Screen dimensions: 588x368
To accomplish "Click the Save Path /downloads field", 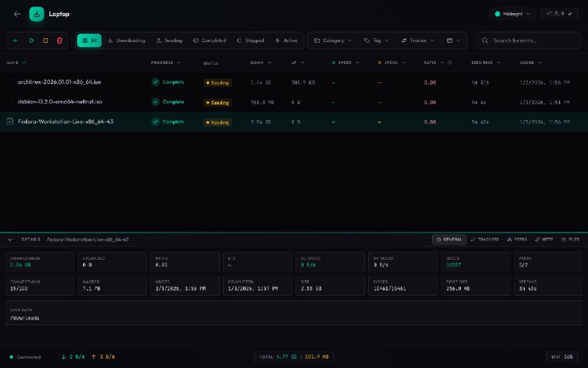I will point(294,313).
